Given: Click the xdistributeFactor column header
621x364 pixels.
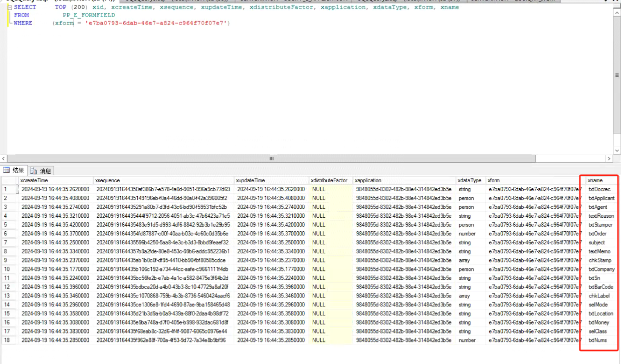Looking at the screenshot, I should (x=329, y=180).
